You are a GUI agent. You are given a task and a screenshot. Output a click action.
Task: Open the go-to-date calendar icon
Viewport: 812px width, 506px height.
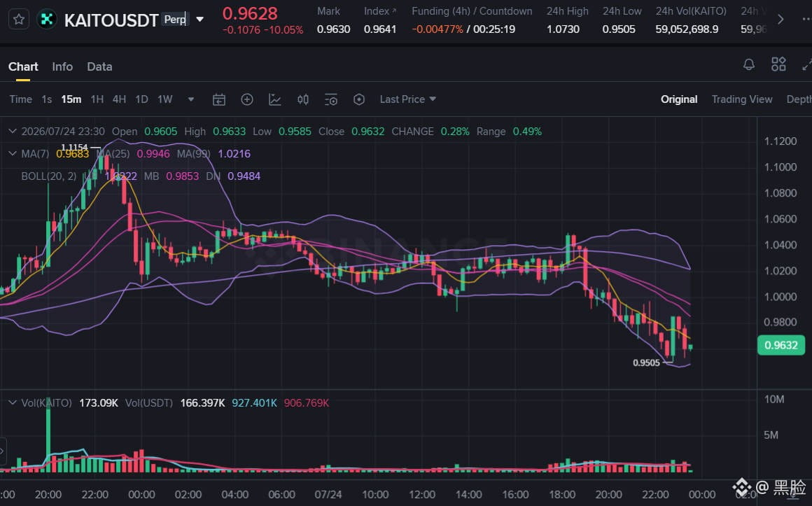pyautogui.click(x=219, y=99)
